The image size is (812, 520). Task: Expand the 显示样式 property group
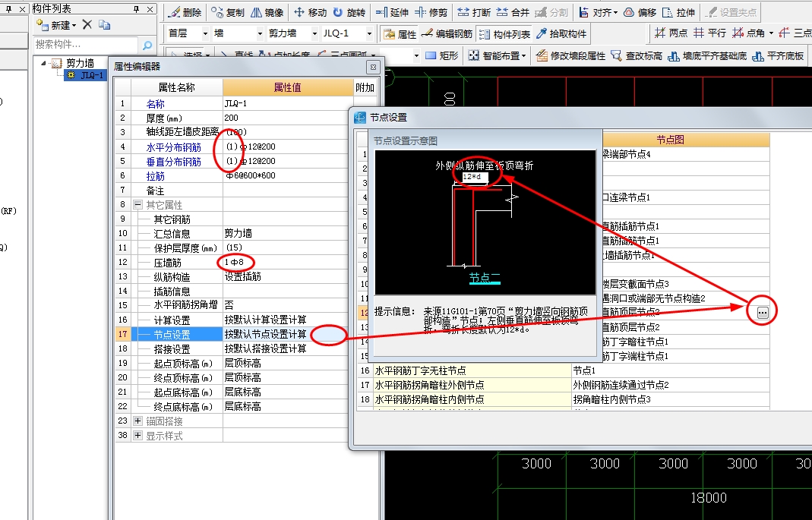coord(137,436)
